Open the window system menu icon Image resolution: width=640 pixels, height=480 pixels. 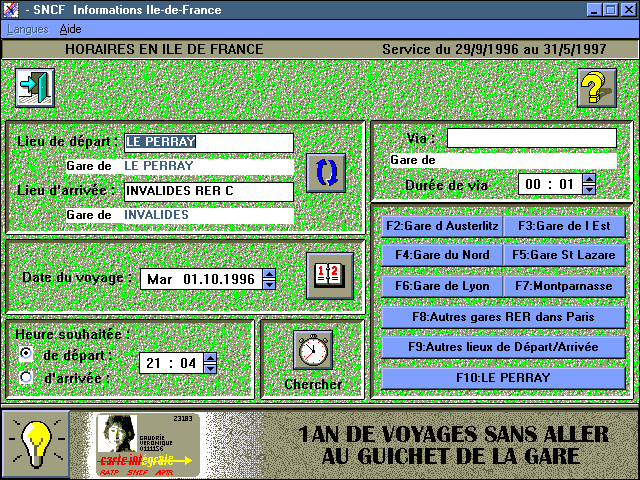pyautogui.click(x=11, y=9)
